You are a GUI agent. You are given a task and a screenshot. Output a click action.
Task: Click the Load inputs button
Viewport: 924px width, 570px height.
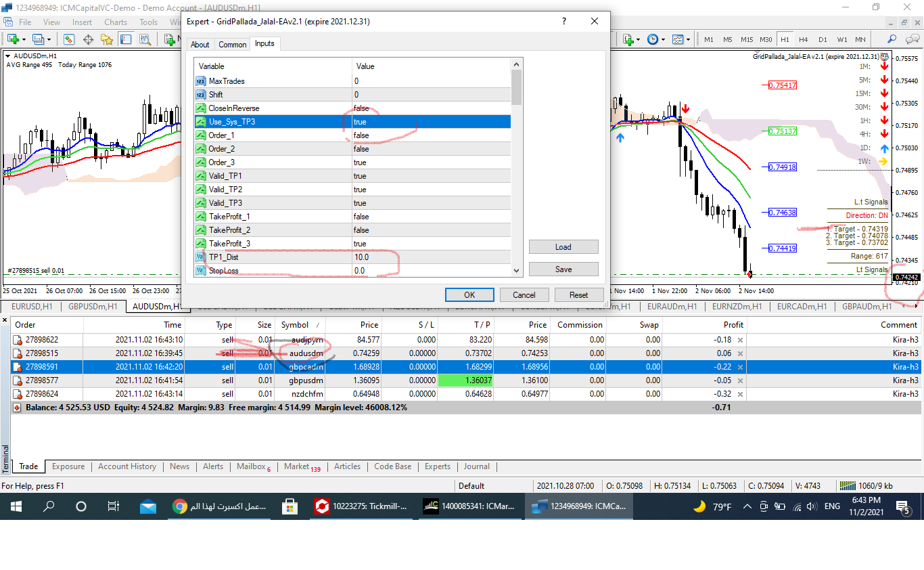563,247
